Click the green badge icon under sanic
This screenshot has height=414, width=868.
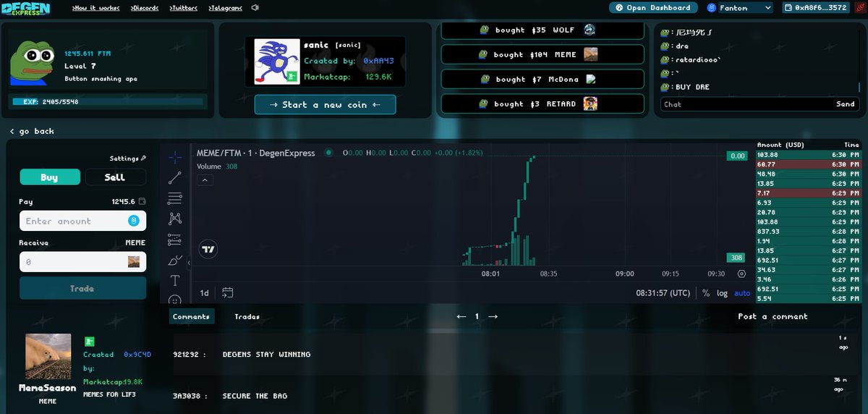pyautogui.click(x=292, y=77)
